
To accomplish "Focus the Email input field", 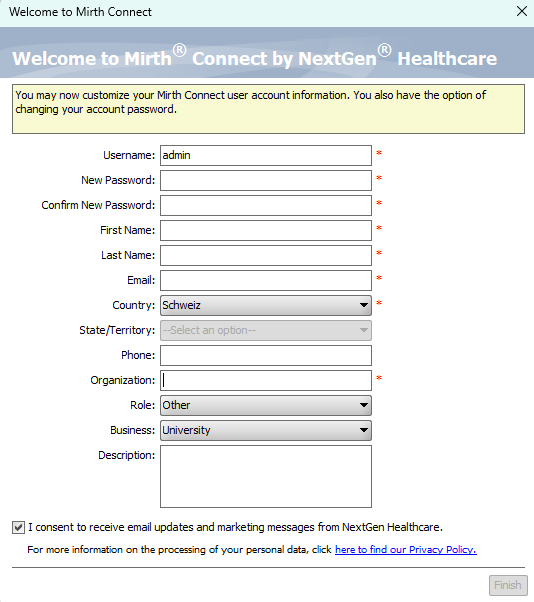I will pos(266,280).
